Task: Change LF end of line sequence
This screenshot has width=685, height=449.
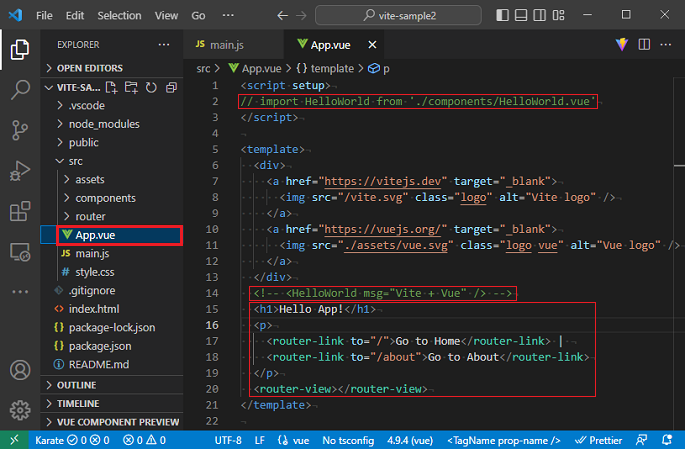Action: pos(259,440)
